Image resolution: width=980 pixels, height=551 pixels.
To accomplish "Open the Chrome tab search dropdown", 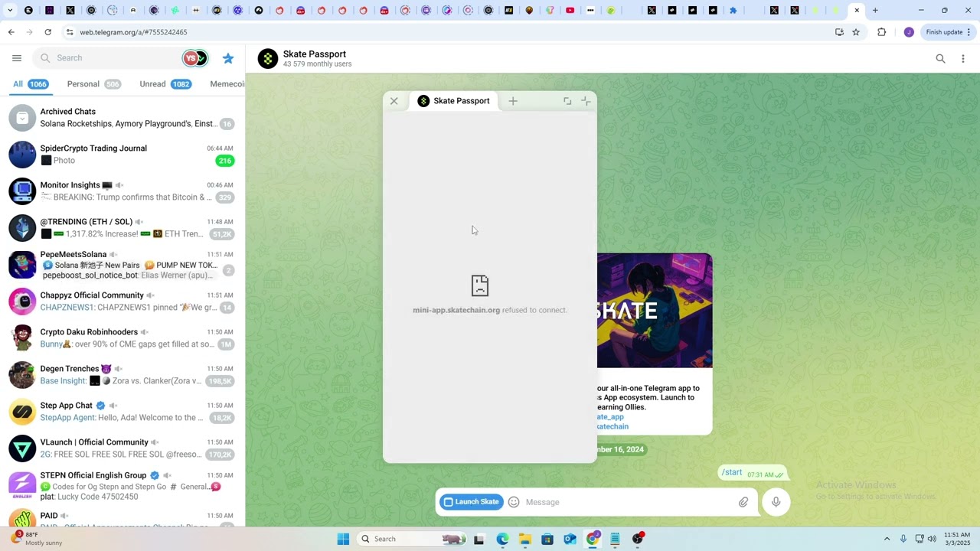I will [11, 11].
